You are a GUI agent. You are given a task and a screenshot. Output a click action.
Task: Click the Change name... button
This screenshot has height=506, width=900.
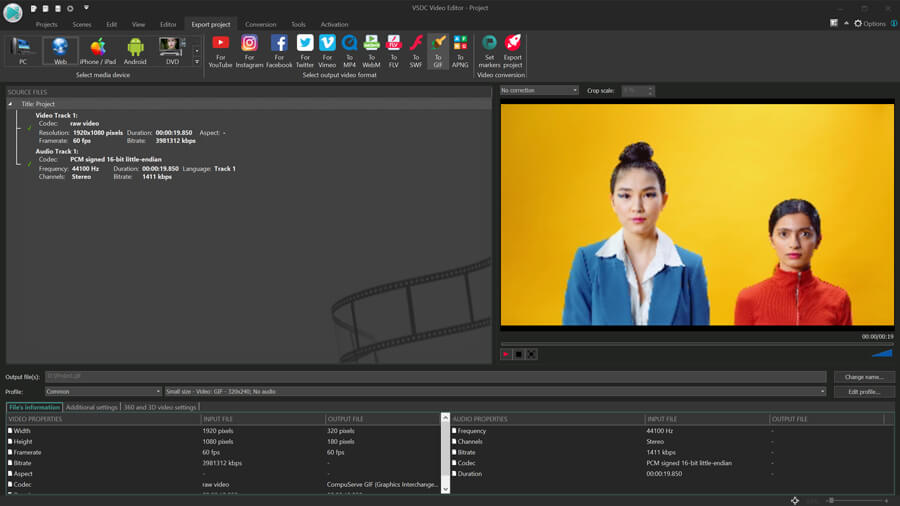click(864, 377)
